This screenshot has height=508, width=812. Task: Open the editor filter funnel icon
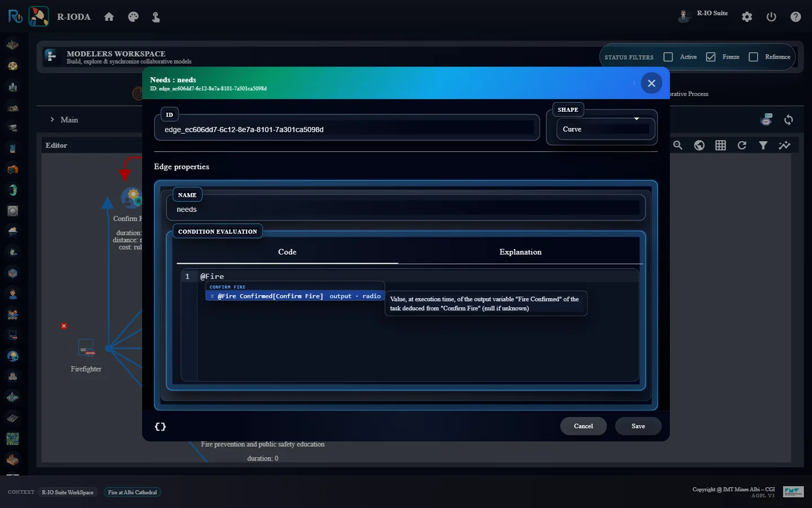tap(763, 145)
